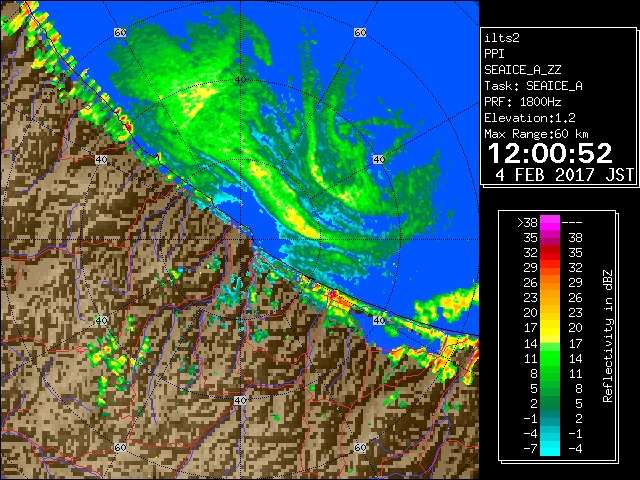This screenshot has width=640, height=480.
Task: Click "14" in the left legend column
Action: click(x=531, y=343)
